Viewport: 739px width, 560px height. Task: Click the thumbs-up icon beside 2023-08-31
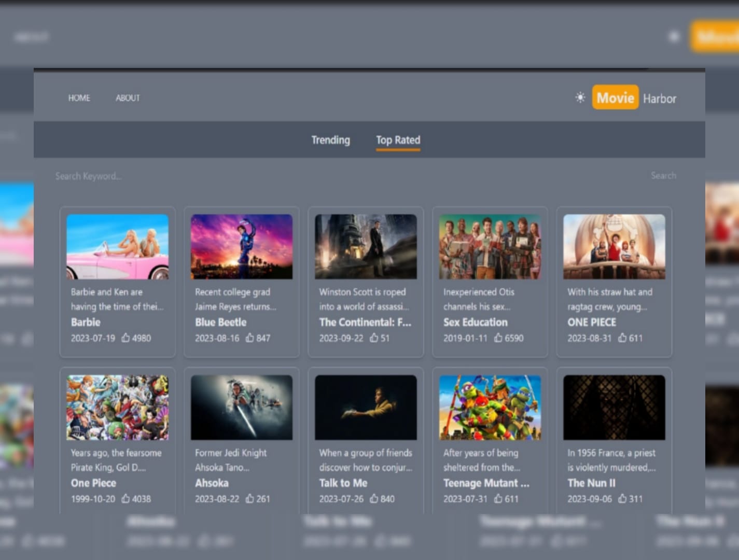[x=622, y=338]
